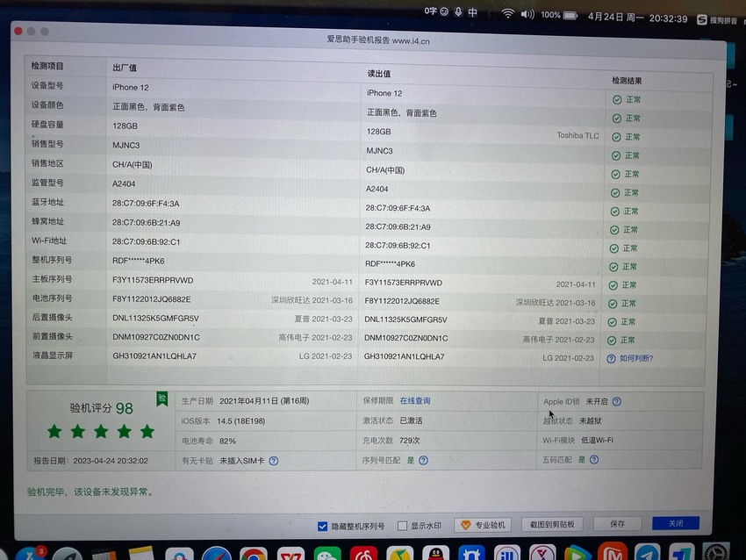Click the help icon beside 未插入SIM卡

pos(274,461)
